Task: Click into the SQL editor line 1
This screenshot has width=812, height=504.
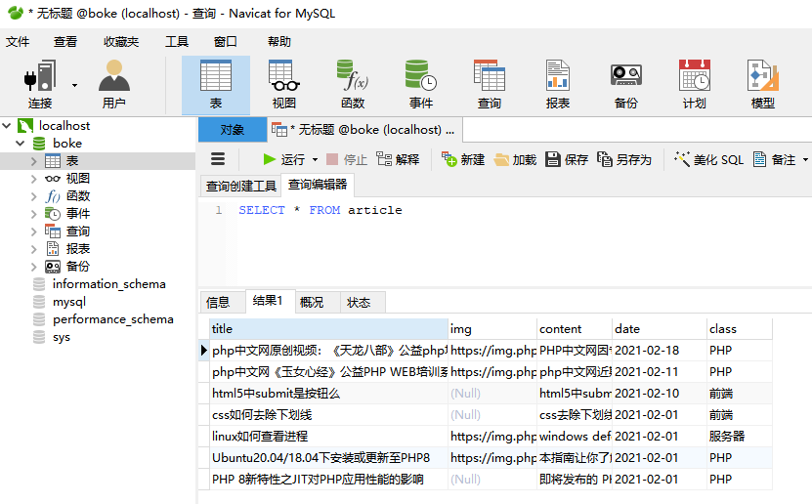Action: (321, 210)
